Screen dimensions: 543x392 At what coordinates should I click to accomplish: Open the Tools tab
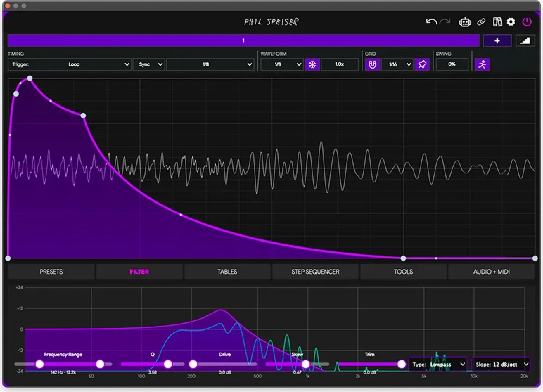pos(403,272)
